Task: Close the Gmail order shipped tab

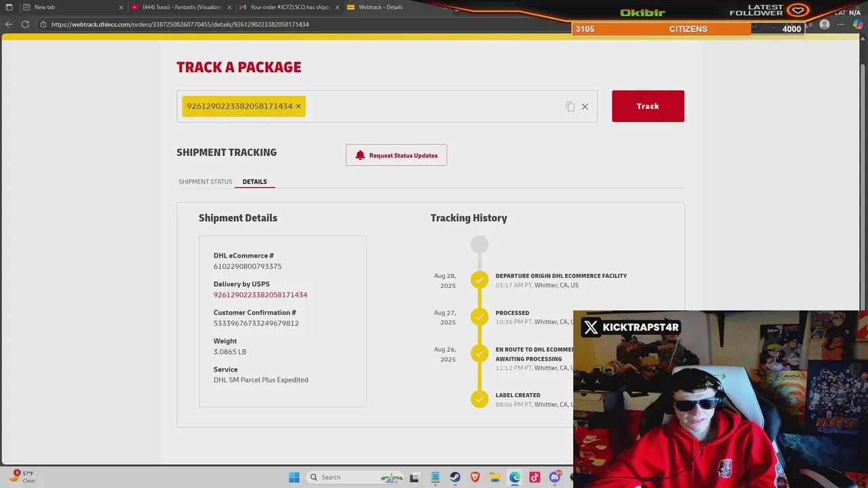Action: [x=337, y=7]
